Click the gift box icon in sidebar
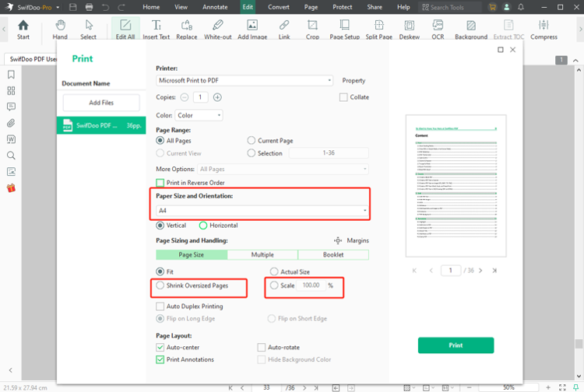 tap(11, 187)
